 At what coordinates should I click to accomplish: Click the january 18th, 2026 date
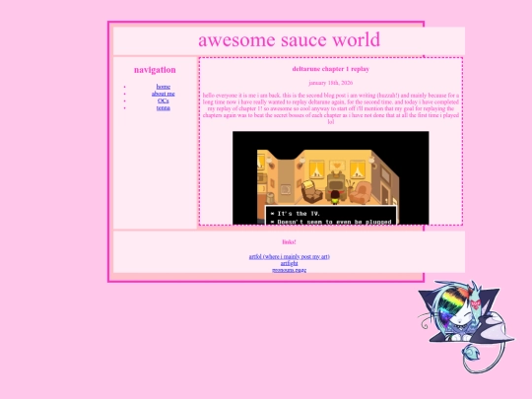click(x=331, y=83)
